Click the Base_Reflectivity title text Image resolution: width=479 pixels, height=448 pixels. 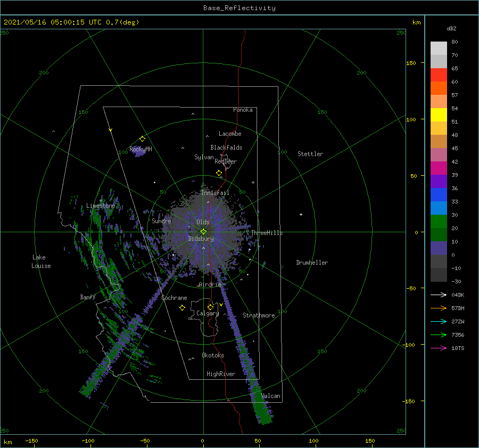pyautogui.click(x=239, y=8)
